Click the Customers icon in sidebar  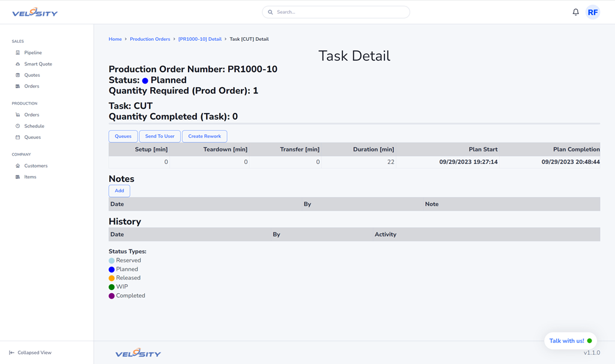point(18,166)
